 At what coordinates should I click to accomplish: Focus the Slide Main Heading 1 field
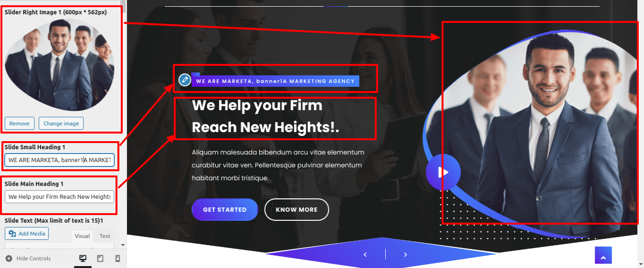pyautogui.click(x=60, y=196)
